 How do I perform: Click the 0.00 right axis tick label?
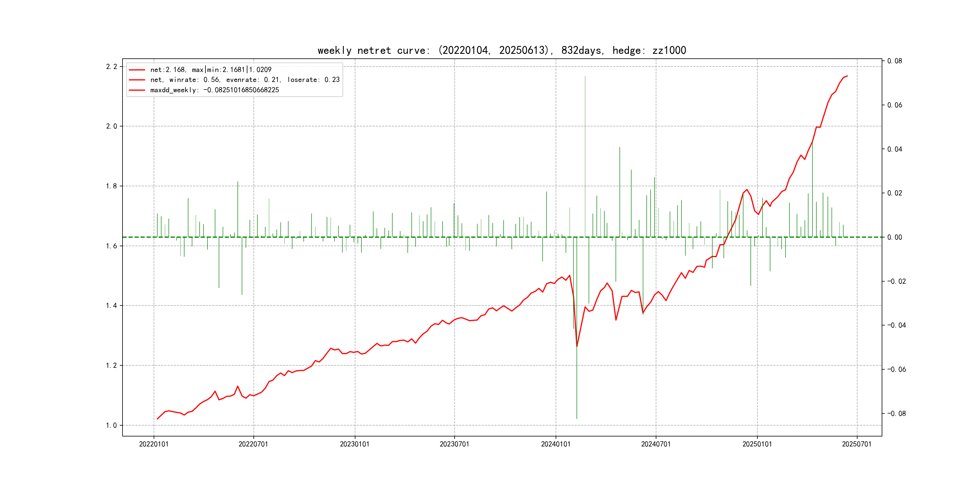pos(894,237)
